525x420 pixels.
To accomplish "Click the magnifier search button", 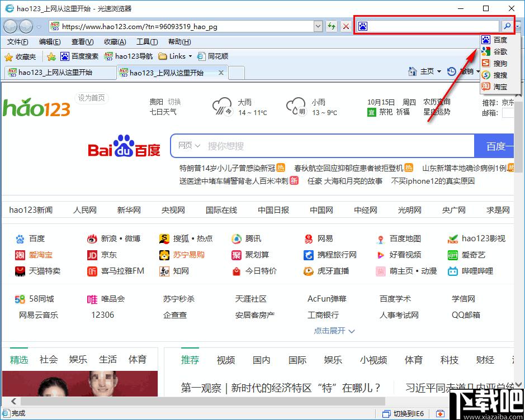I will coord(508,26).
